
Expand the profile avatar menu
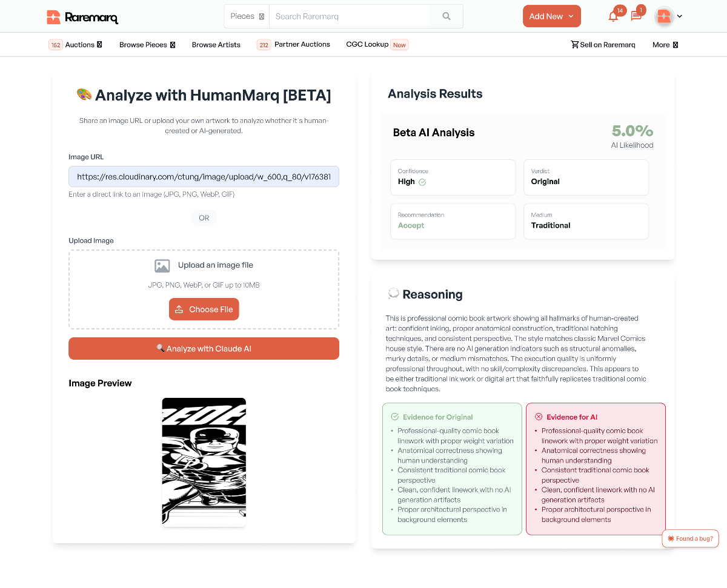[668, 16]
